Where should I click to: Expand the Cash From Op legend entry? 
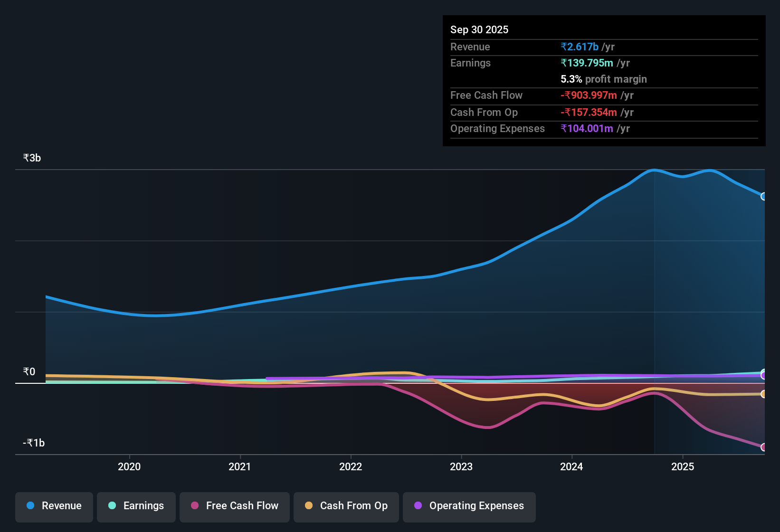tap(346, 506)
